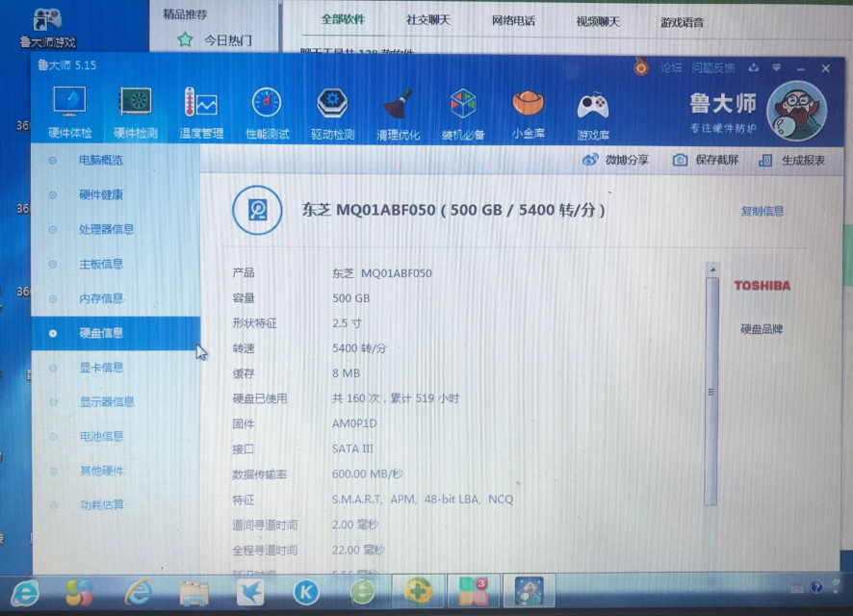This screenshot has height=616, width=853.
Task: Click the hard disk icon beside the drive title
Action: pyautogui.click(x=257, y=211)
